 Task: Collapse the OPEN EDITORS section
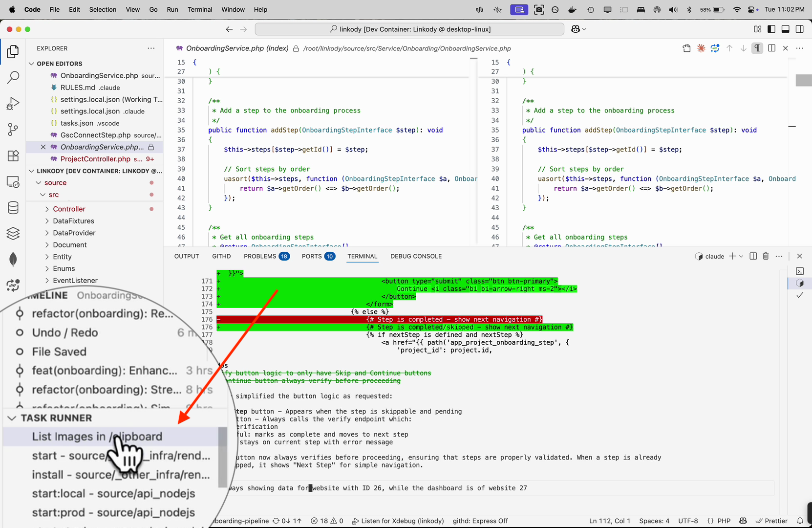(32, 64)
